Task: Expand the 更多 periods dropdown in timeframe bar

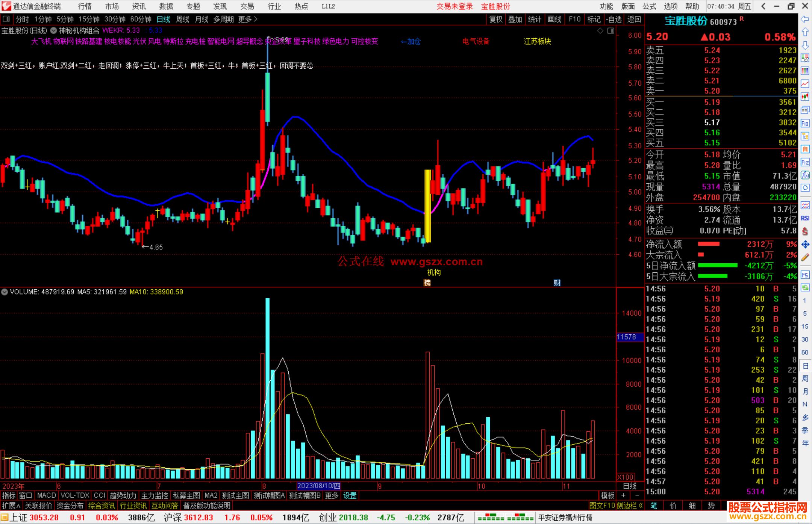Action: 248,19
